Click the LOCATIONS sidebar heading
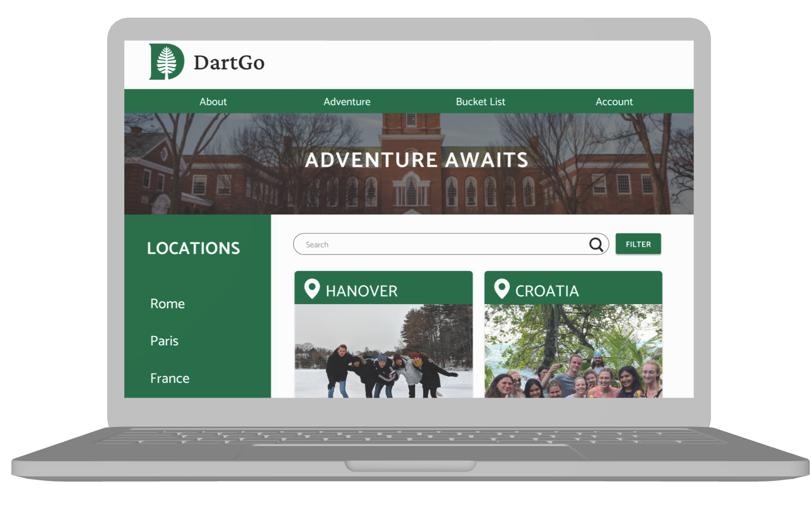 coord(194,248)
